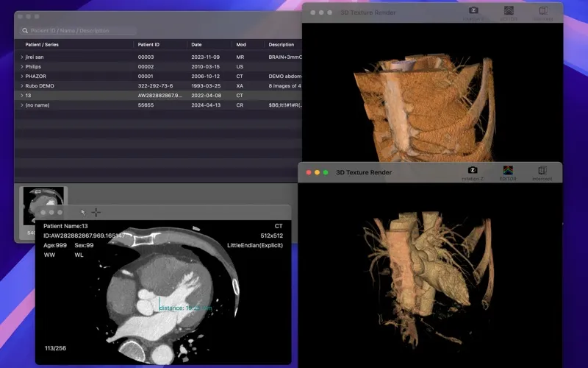Open EDITOR in back 3D Texture Render window
This screenshot has width=588, height=368.
509,10
